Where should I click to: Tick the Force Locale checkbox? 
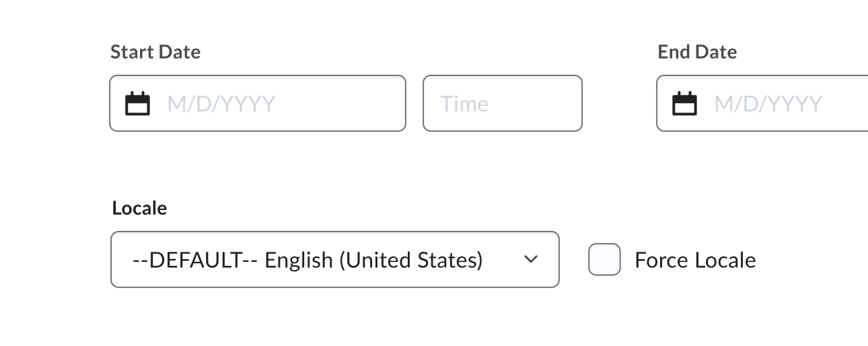coord(604,260)
